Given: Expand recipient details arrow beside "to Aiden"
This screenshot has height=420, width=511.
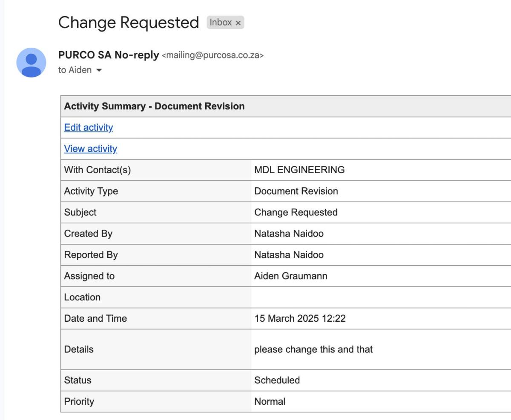Looking at the screenshot, I should point(99,70).
